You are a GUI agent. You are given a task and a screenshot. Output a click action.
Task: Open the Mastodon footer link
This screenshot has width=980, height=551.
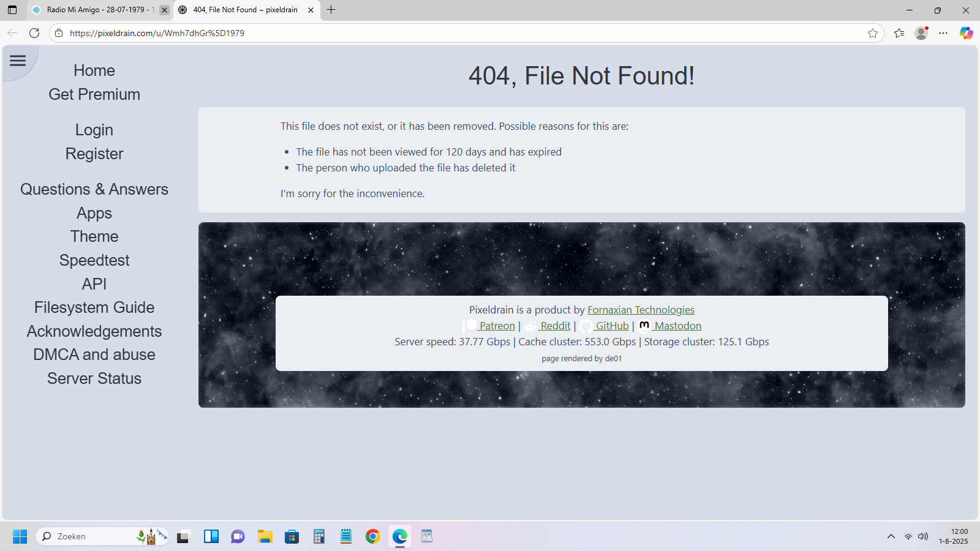[677, 326]
